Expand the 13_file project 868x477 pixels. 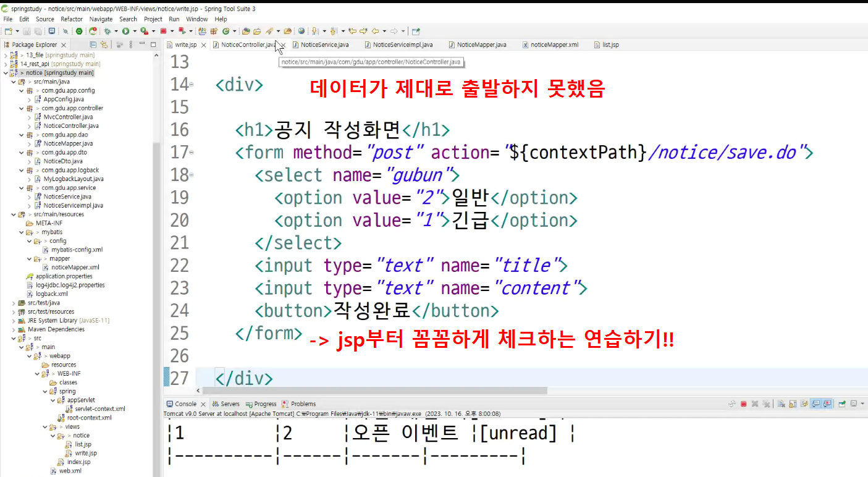click(6, 55)
